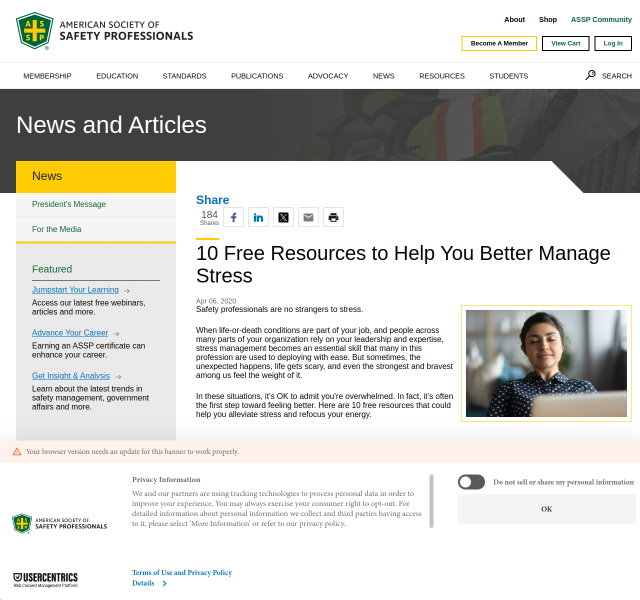Click the Become A Member button
The height and width of the screenshot is (600, 640).
tap(499, 43)
